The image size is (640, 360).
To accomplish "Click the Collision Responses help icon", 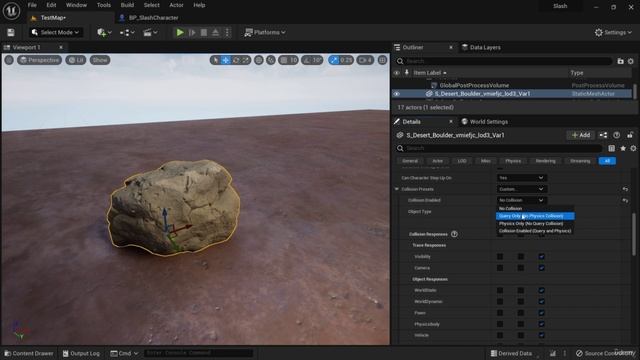I will pyautogui.click(x=454, y=234).
